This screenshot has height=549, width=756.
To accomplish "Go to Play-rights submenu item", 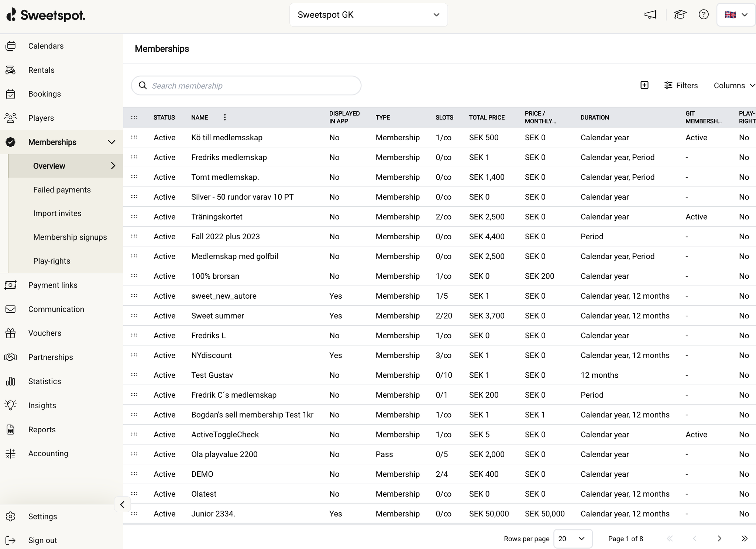I will (x=52, y=261).
